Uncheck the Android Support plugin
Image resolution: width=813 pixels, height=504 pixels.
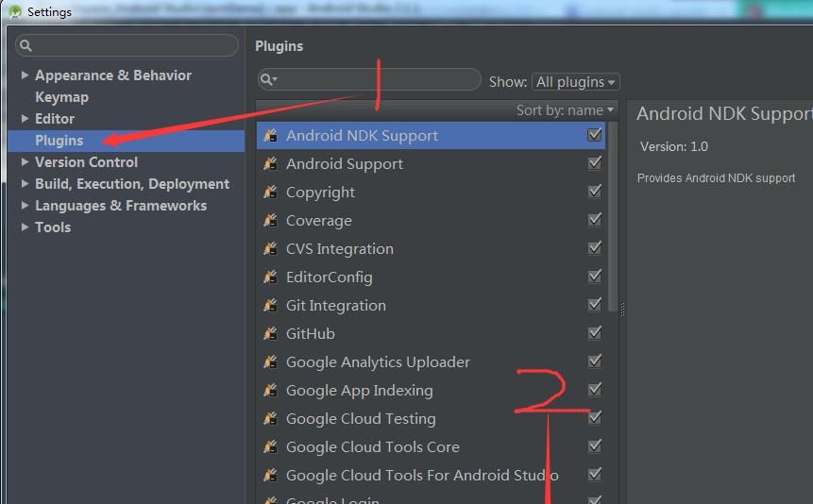click(x=595, y=163)
